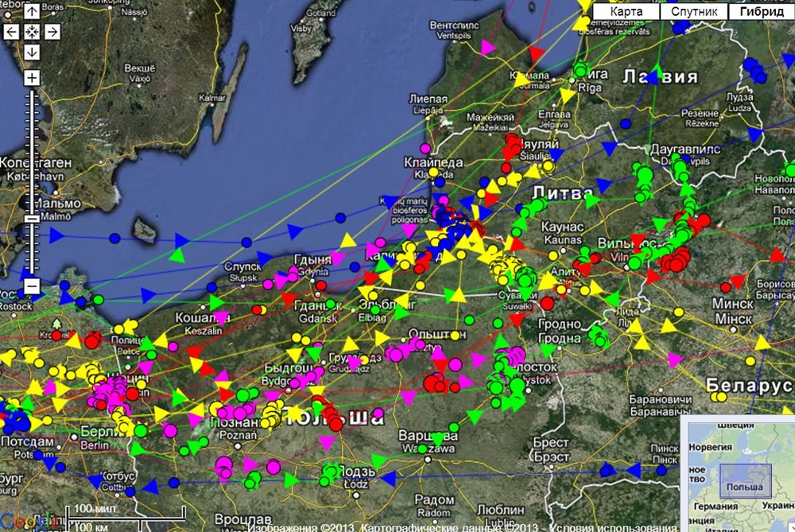This screenshot has width=795, height=532.
Task: Click the Гродно city label
Action: 560,324
